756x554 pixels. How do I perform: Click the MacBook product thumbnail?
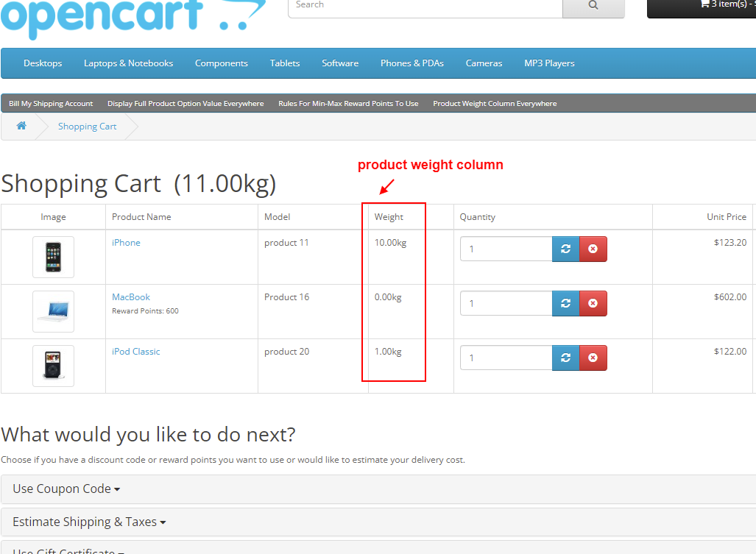pos(53,312)
